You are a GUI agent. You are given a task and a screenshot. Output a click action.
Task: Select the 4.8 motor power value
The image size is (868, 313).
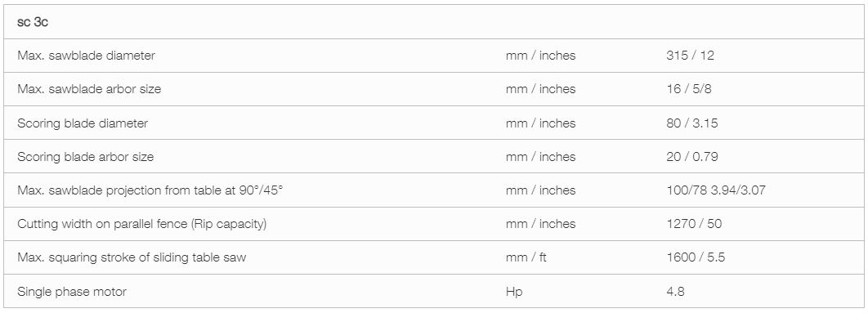[x=675, y=292]
